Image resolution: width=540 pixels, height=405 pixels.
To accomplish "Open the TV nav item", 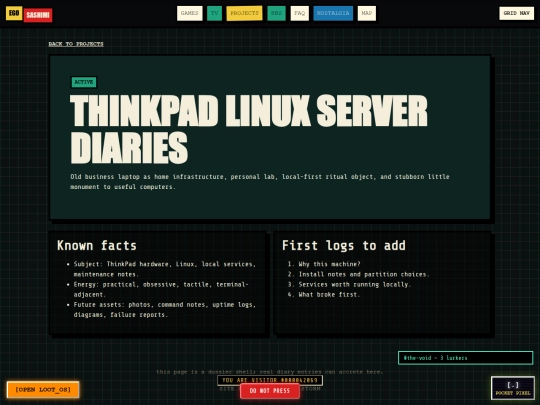I will pos(214,13).
